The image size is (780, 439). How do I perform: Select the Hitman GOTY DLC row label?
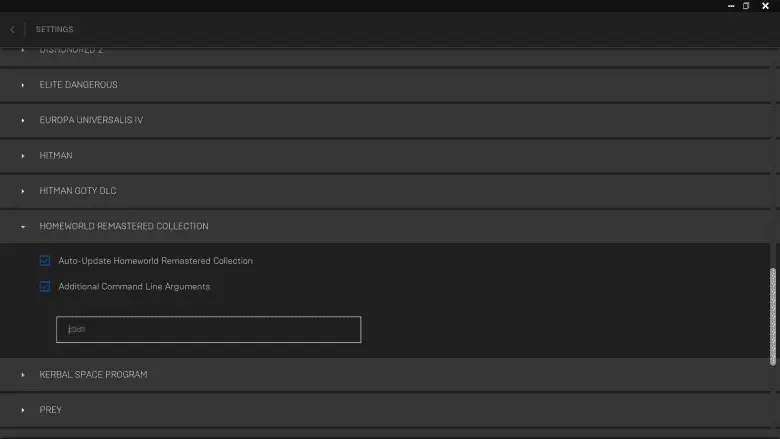point(78,191)
